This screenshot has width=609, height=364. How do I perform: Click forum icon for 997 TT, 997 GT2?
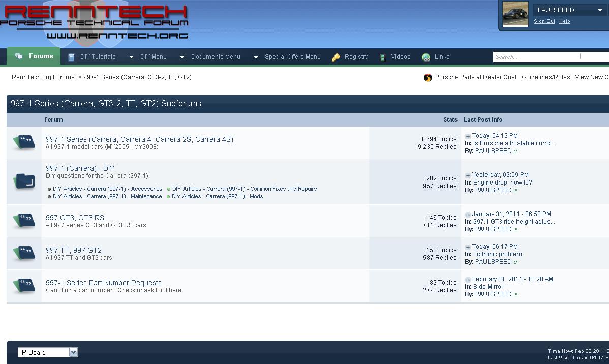tap(24, 253)
